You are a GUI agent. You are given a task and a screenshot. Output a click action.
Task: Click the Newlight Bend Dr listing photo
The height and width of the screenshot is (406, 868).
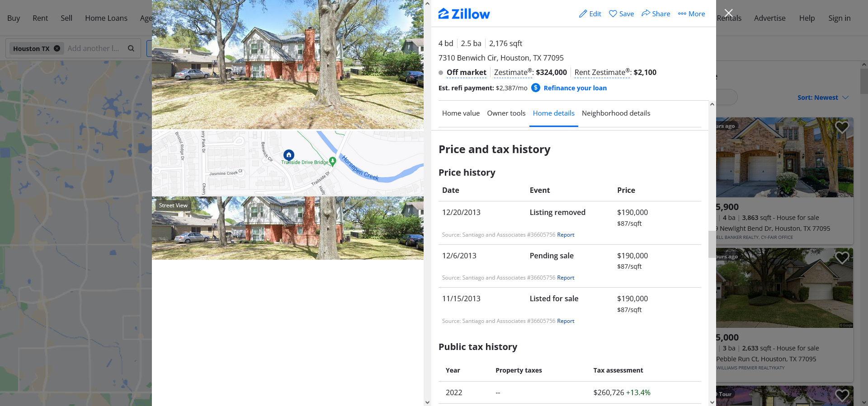(785, 157)
